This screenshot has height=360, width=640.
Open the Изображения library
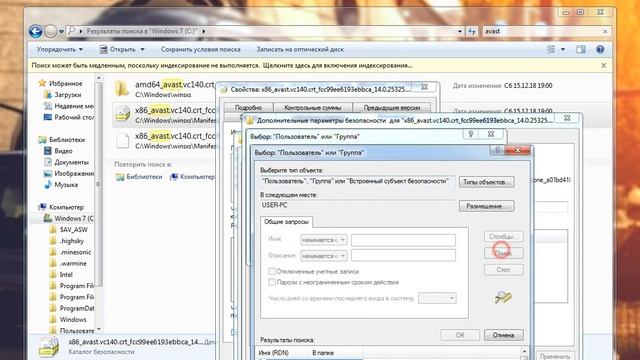coord(68,173)
